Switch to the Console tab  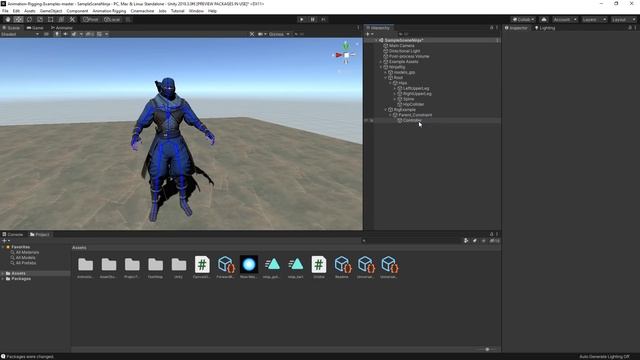pyautogui.click(x=13, y=234)
